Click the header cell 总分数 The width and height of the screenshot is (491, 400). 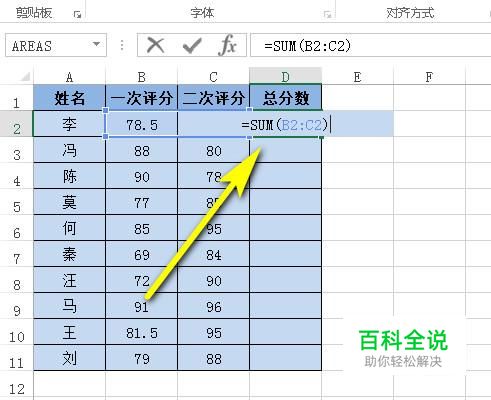[286, 98]
